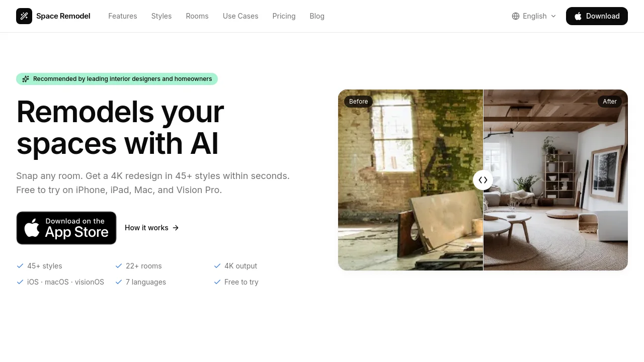The width and height of the screenshot is (644, 362).
Task: Click the 22+ rooms feature text
Action: point(144,266)
